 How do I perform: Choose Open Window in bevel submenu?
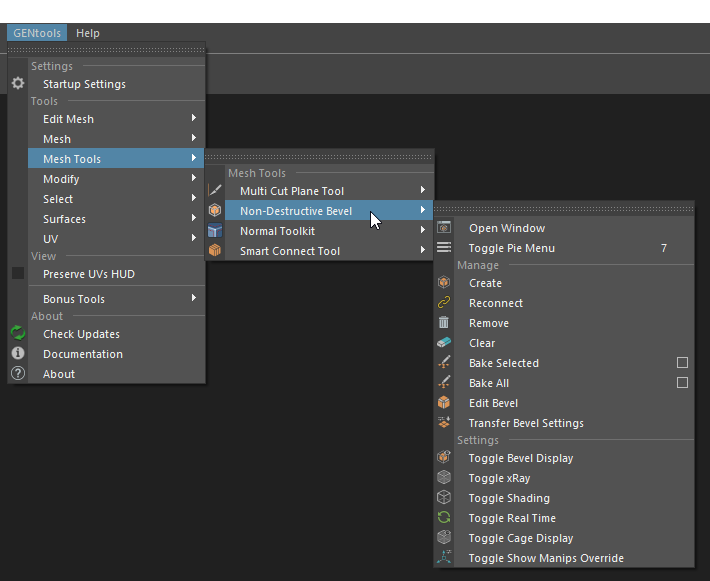click(x=507, y=228)
